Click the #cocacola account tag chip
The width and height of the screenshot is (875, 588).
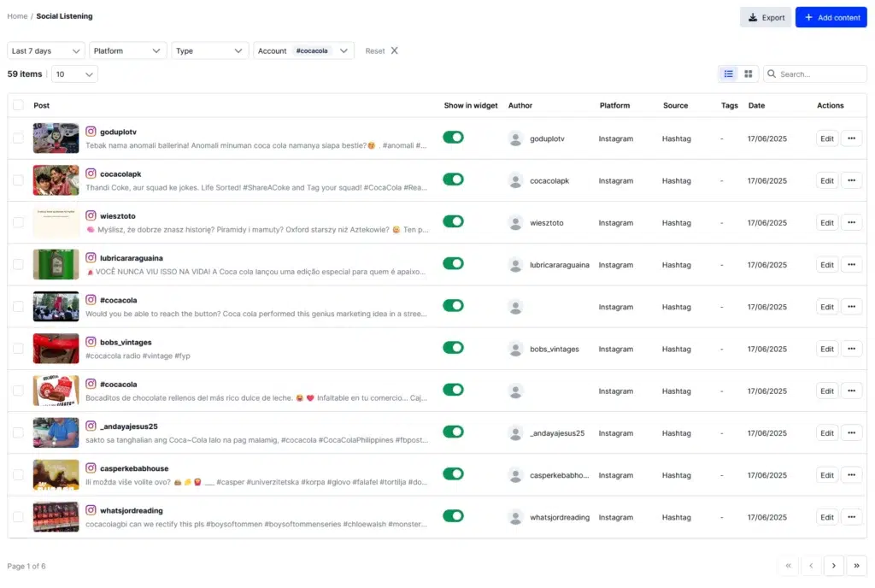(311, 50)
